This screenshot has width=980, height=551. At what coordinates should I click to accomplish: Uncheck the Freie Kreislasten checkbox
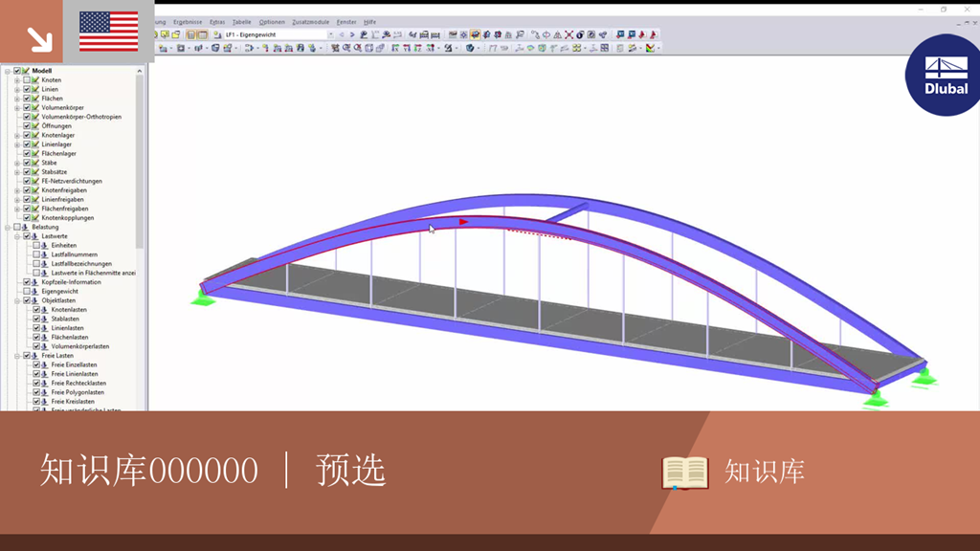pyautogui.click(x=36, y=402)
